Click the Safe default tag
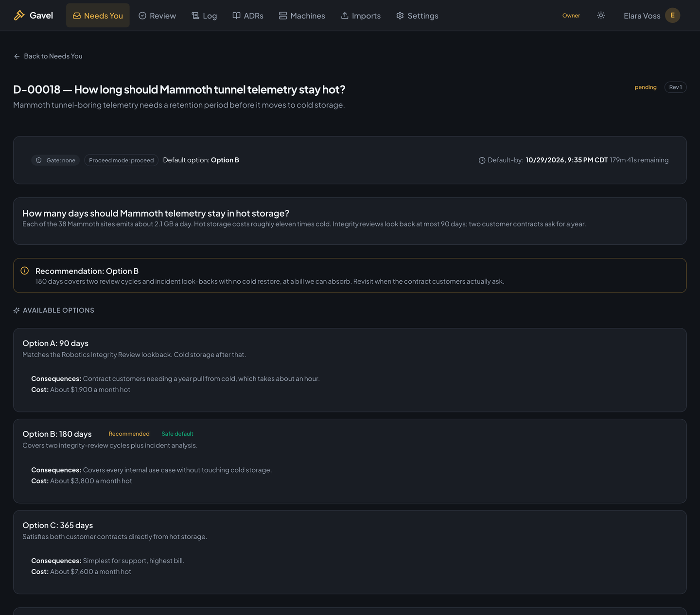 (x=177, y=434)
